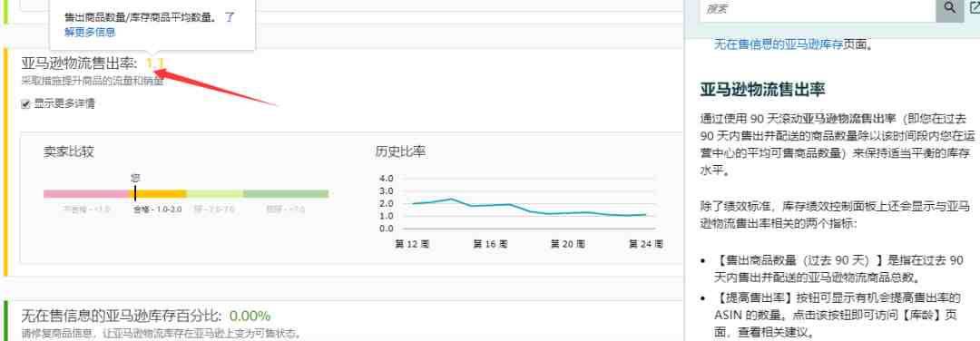The height and width of the screenshot is (341, 980).
Task: Click the historical ratio line in the chart
Action: click(x=529, y=208)
